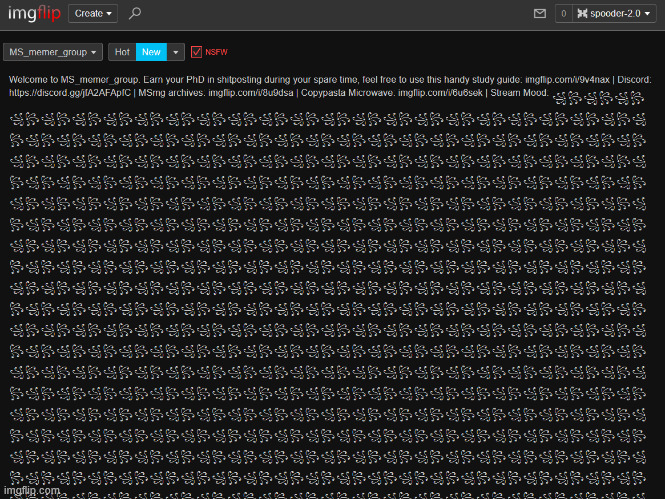
Task: Open the messages envelope icon
Action: (540, 14)
